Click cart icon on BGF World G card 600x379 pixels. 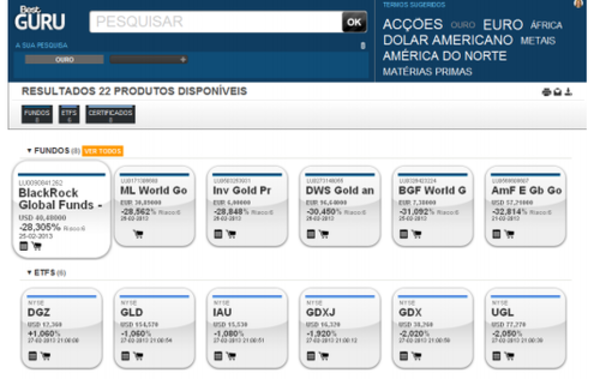pos(416,234)
